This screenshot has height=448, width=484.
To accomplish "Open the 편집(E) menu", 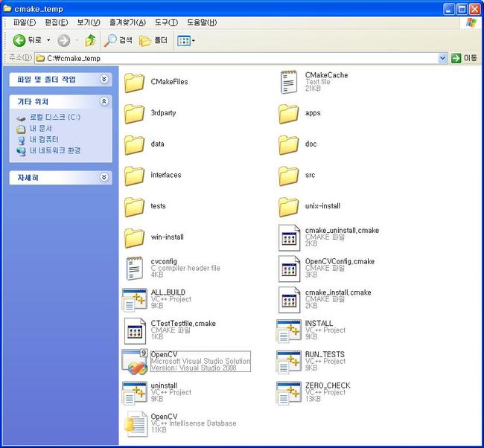I will pos(56,22).
